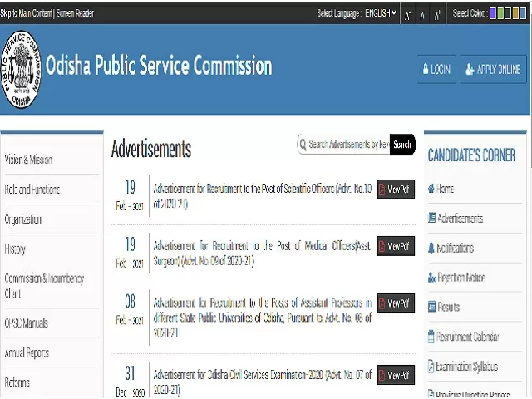Select the gold color theme swatch
This screenshot has width=532, height=399.
(515, 13)
